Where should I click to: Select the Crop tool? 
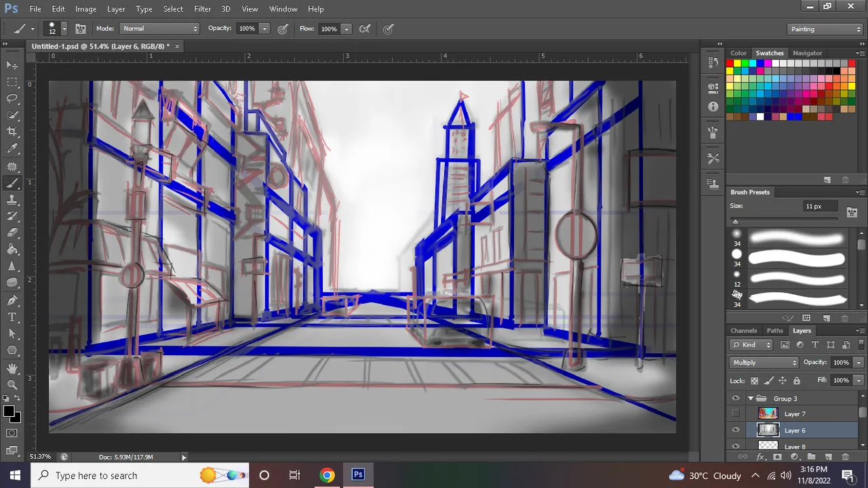click(x=12, y=132)
